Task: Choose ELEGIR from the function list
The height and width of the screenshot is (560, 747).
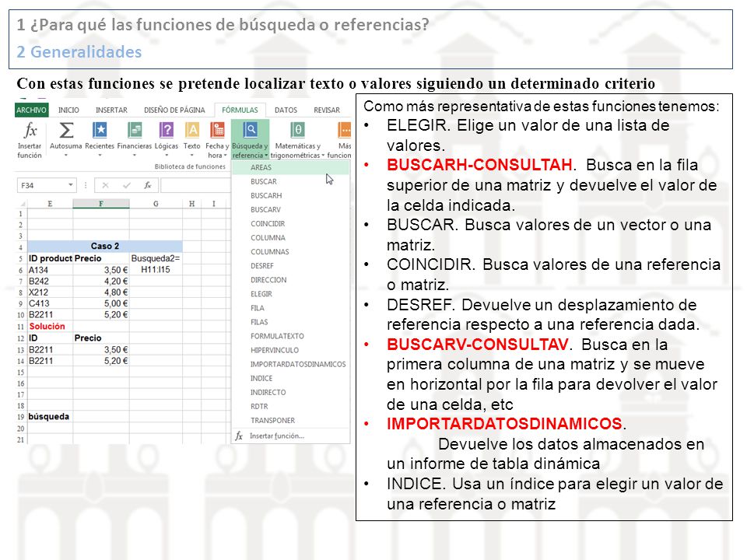Action: (290, 294)
